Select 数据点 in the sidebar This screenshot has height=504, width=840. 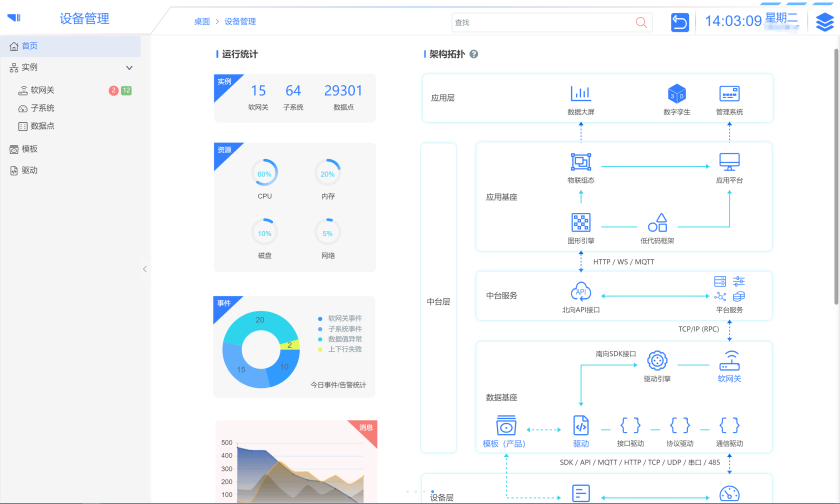pyautogui.click(x=42, y=126)
